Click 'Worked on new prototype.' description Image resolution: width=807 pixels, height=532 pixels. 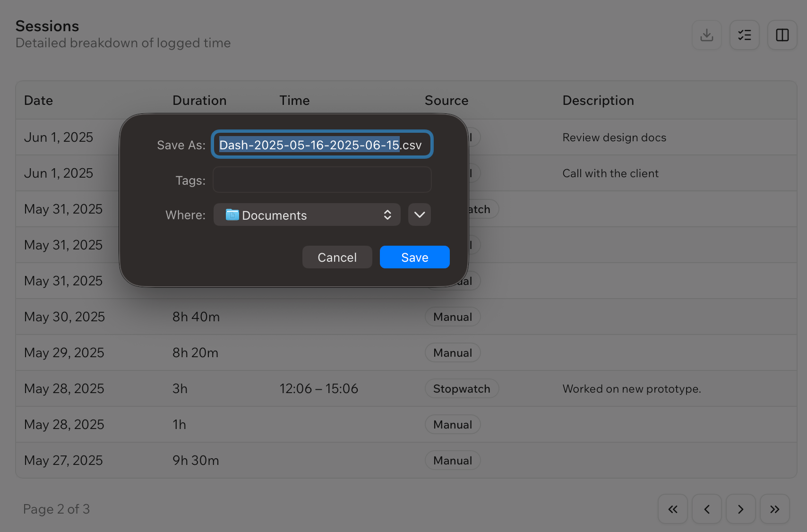632,389
